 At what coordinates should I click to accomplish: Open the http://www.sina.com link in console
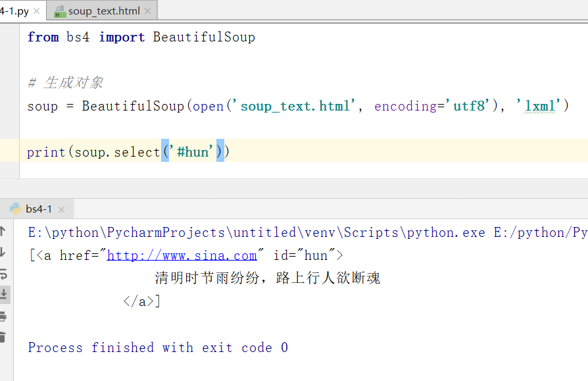(x=182, y=255)
